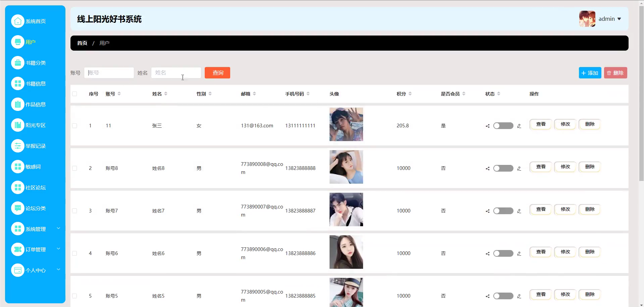Viewport: 644px width, 307px height.
Task: Click the red bulk 删除 button
Action: pos(615,73)
